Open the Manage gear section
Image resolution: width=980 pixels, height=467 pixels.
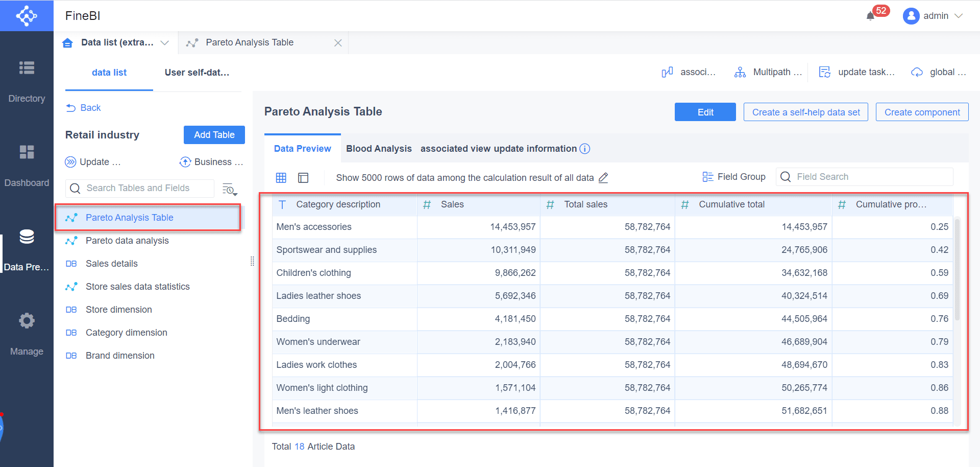point(27,334)
